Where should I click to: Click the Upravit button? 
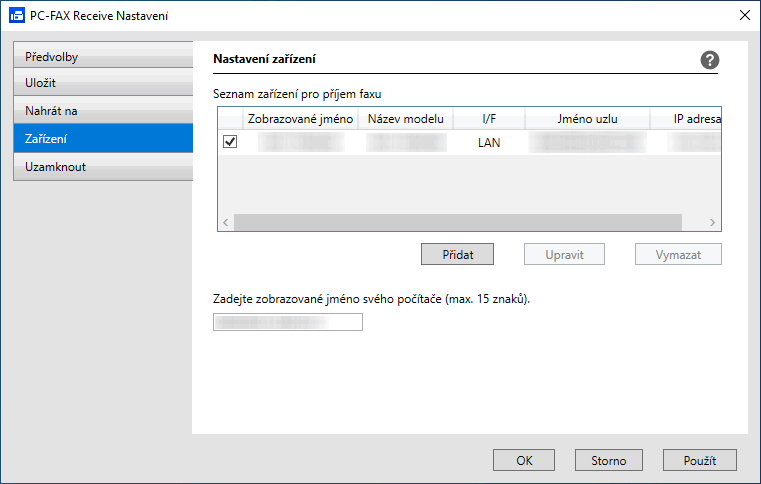click(564, 254)
